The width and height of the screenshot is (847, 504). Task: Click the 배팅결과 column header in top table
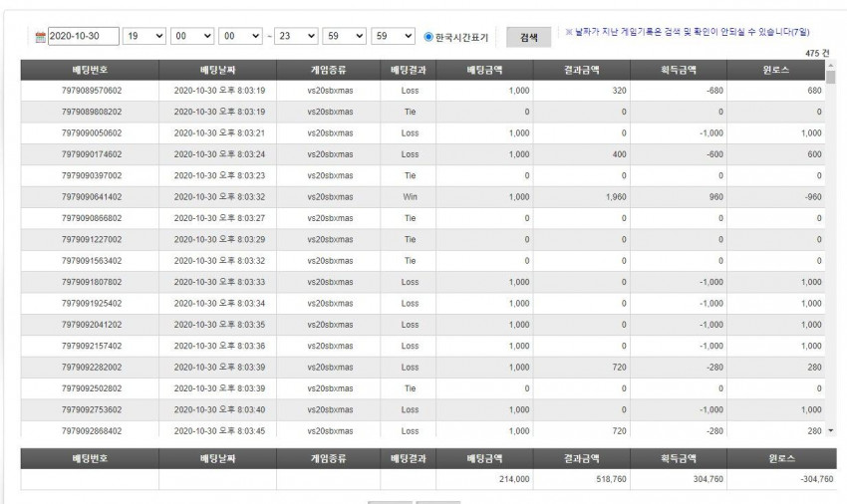pyautogui.click(x=408, y=71)
